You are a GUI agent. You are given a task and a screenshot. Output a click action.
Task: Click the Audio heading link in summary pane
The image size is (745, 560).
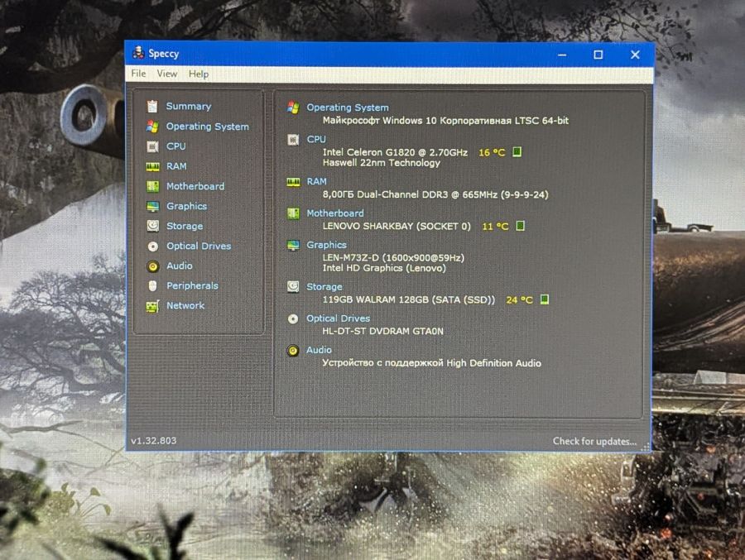(319, 350)
